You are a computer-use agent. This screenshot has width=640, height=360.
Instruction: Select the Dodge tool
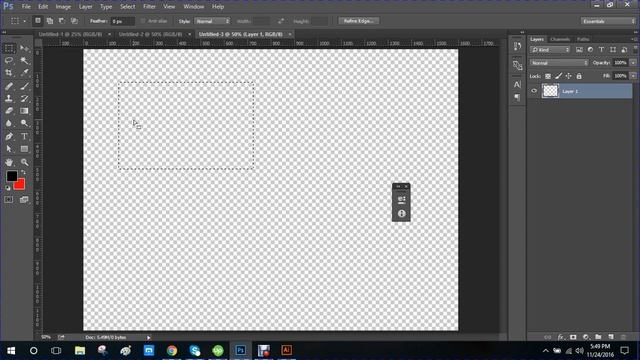pyautogui.click(x=24, y=123)
